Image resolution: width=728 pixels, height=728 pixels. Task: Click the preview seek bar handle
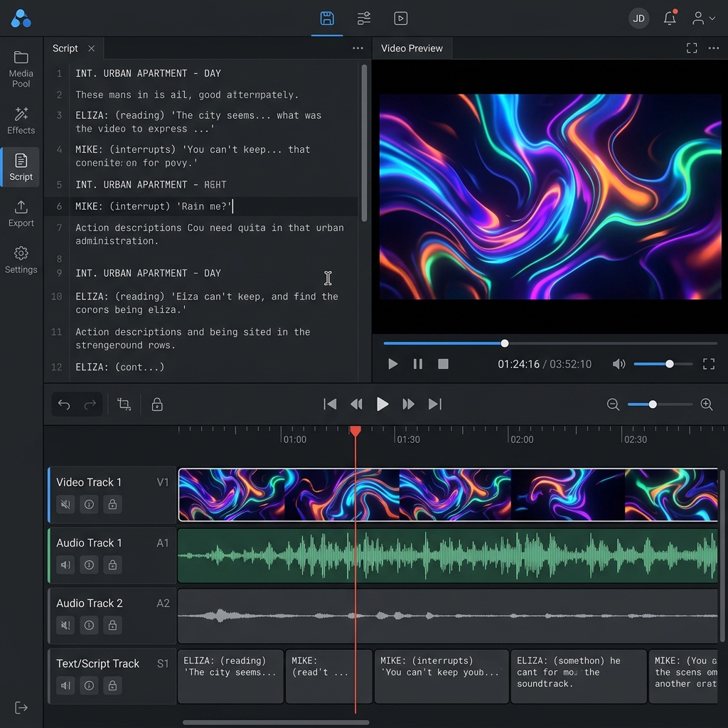point(505,343)
